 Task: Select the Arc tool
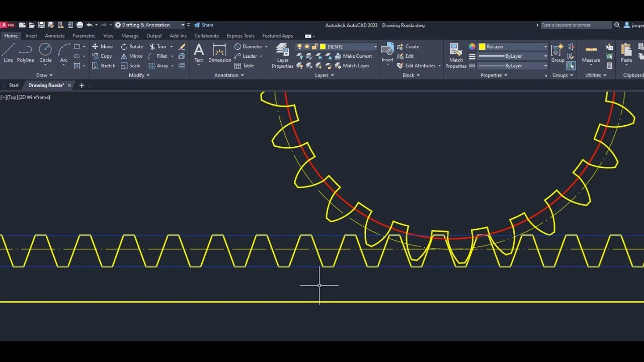pyautogui.click(x=64, y=53)
